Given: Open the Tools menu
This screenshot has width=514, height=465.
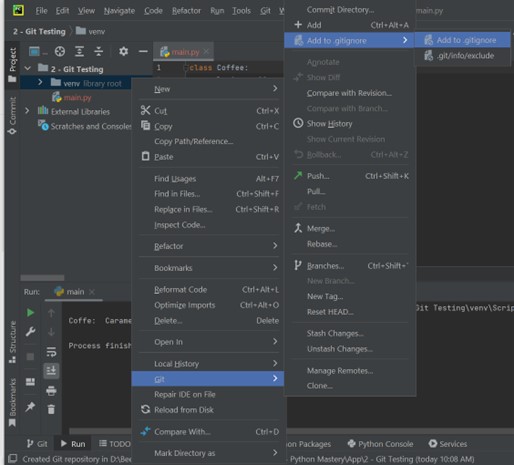Looking at the screenshot, I should [241, 11].
